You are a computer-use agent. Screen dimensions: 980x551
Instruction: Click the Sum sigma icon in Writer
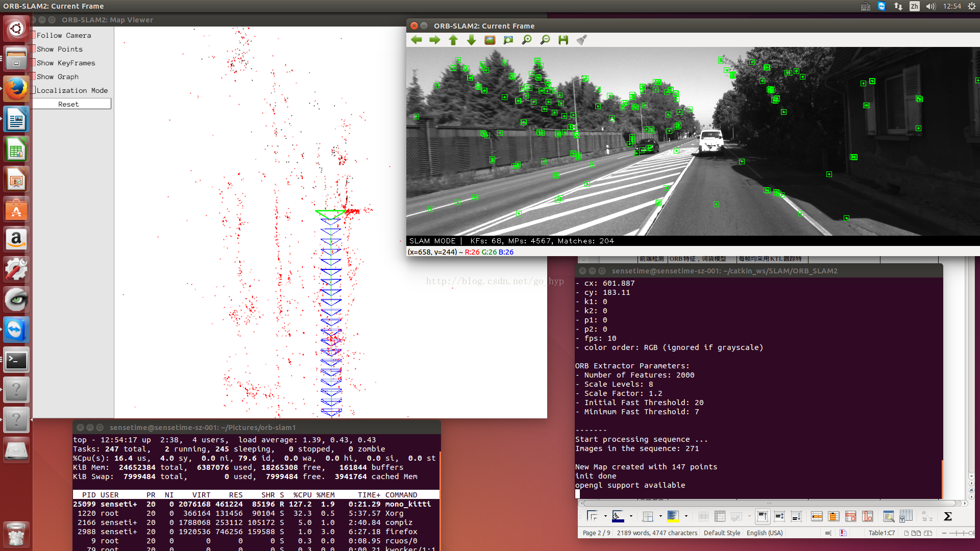tap(948, 516)
